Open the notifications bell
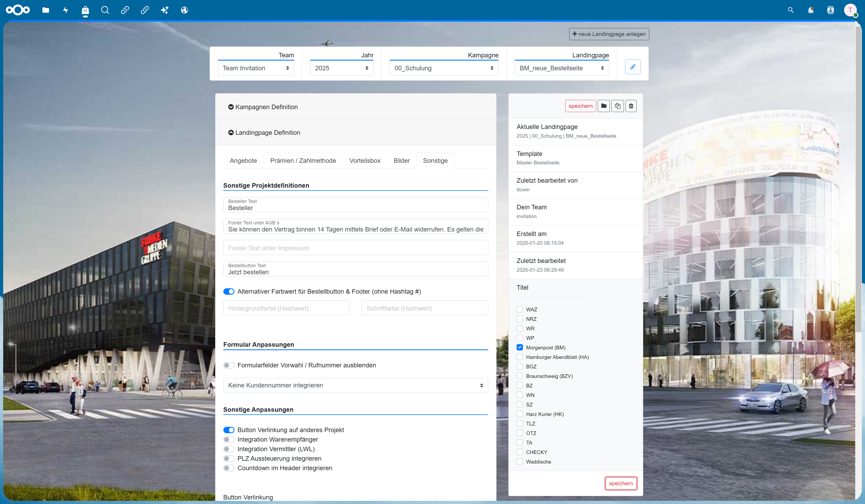865x504 pixels. (811, 10)
